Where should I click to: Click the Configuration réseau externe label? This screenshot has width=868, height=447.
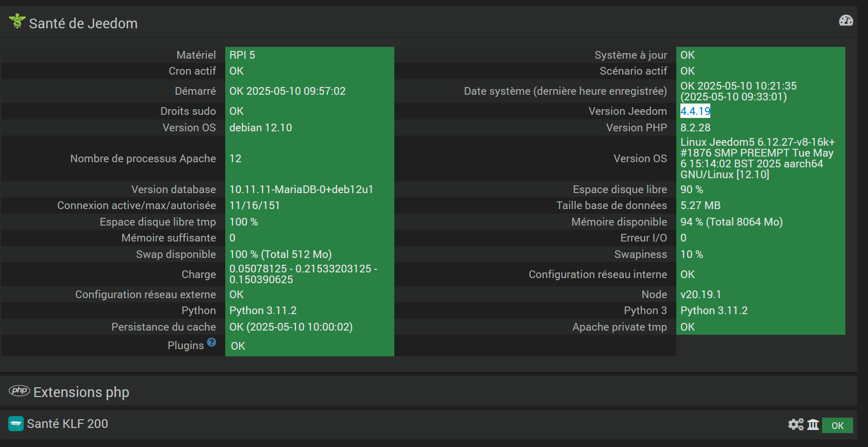point(145,295)
